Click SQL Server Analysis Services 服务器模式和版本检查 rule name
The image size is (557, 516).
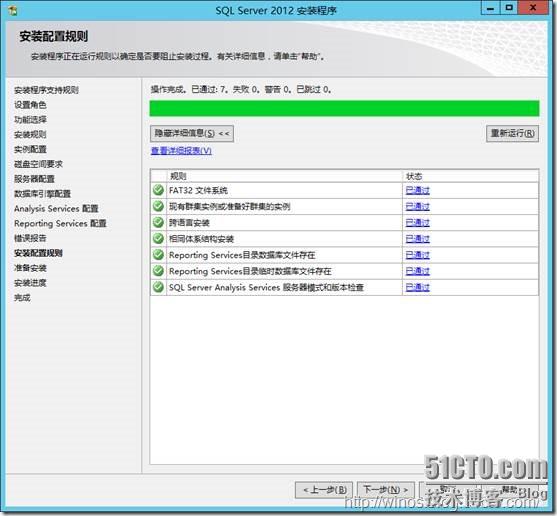coord(266,287)
